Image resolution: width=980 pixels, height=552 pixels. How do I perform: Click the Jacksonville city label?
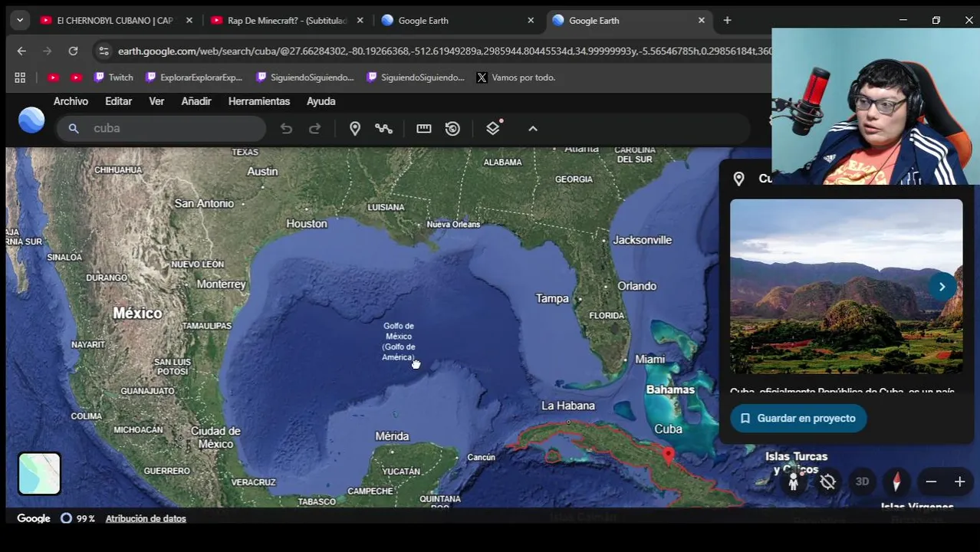pyautogui.click(x=643, y=240)
